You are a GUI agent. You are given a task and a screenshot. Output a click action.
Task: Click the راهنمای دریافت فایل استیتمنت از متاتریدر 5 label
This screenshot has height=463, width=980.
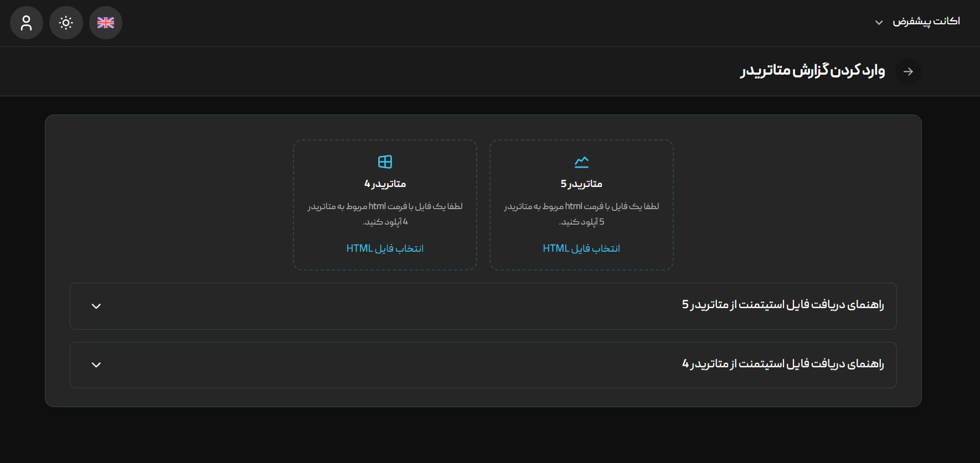pos(783,305)
